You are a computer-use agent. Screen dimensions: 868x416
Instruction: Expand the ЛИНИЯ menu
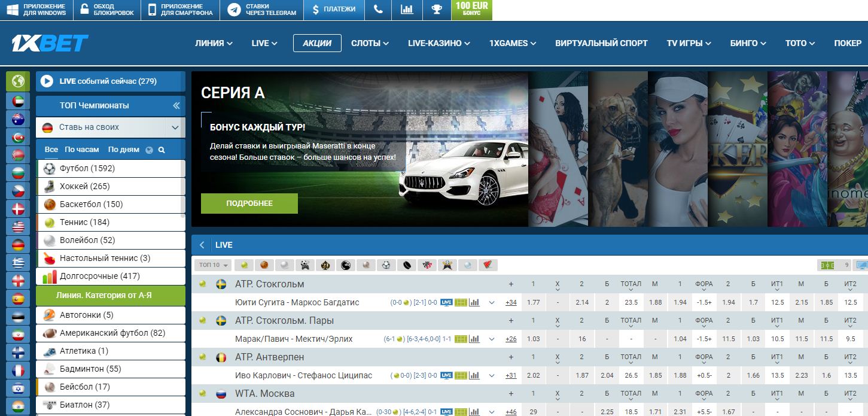coord(214,43)
